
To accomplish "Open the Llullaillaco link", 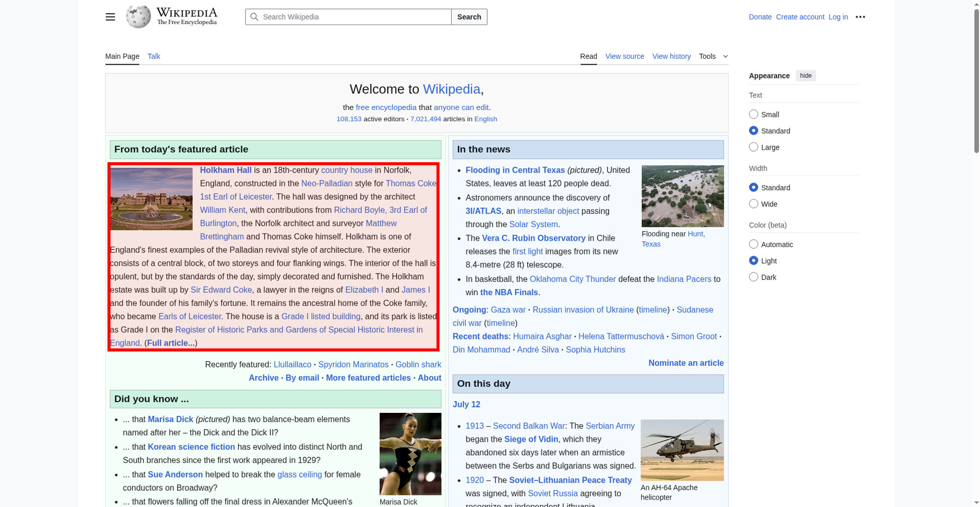I will tap(293, 364).
